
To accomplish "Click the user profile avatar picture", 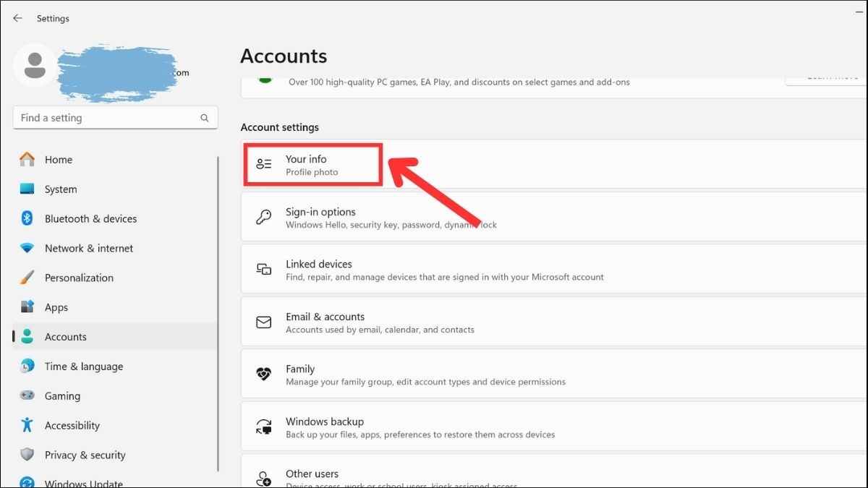I will [34, 65].
